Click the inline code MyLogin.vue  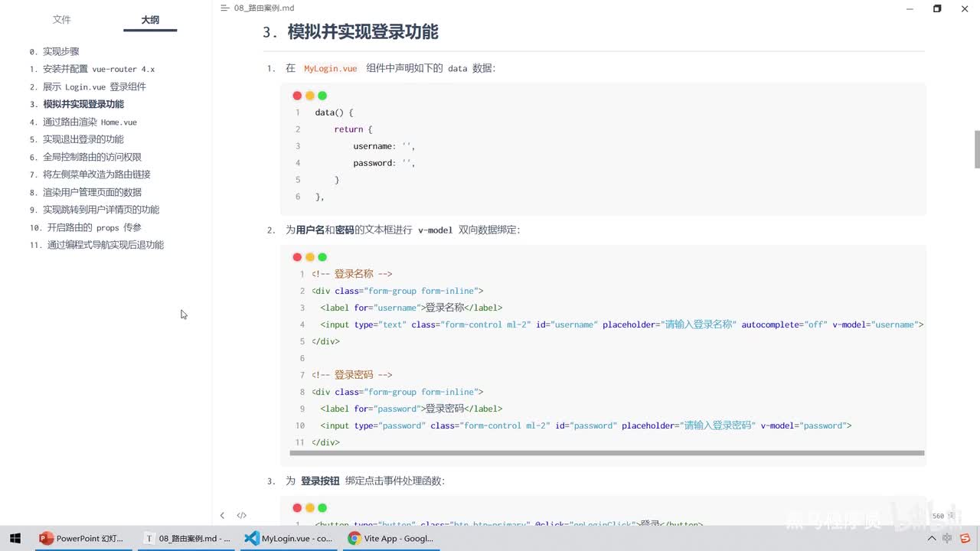330,68
